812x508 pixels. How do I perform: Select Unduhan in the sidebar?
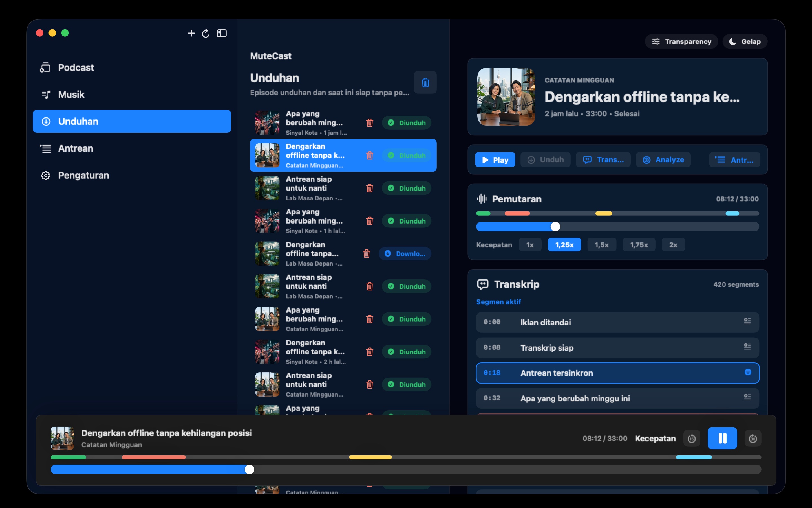[x=132, y=121]
